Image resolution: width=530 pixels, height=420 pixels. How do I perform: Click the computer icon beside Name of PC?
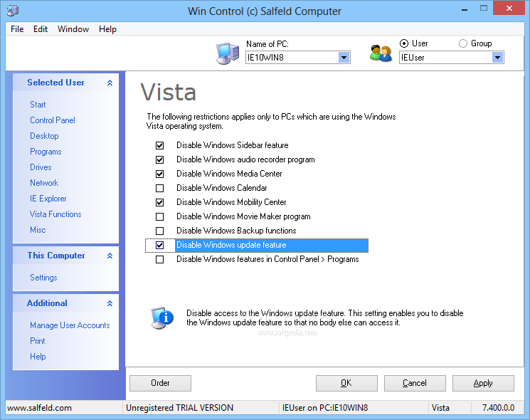point(227,53)
